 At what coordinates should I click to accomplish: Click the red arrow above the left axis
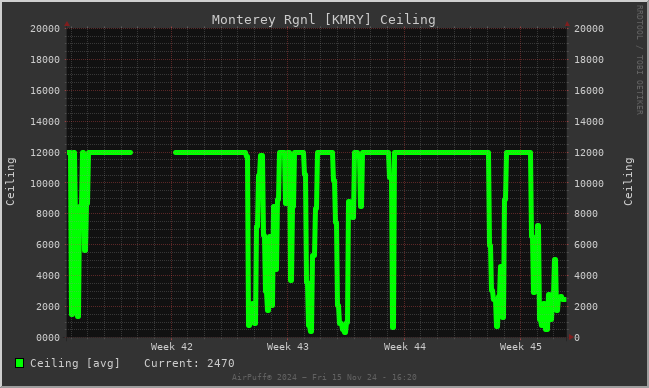tap(67, 24)
